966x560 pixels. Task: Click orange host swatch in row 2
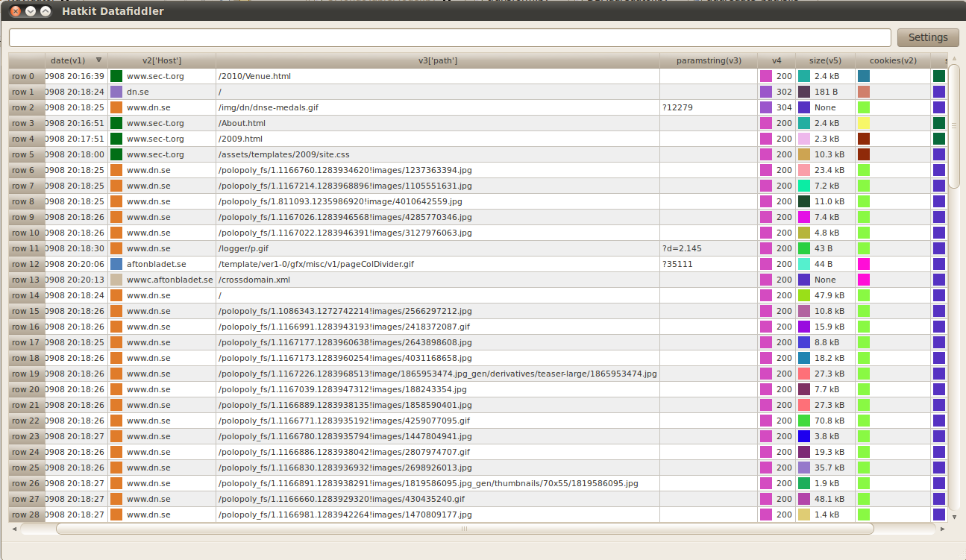116,107
